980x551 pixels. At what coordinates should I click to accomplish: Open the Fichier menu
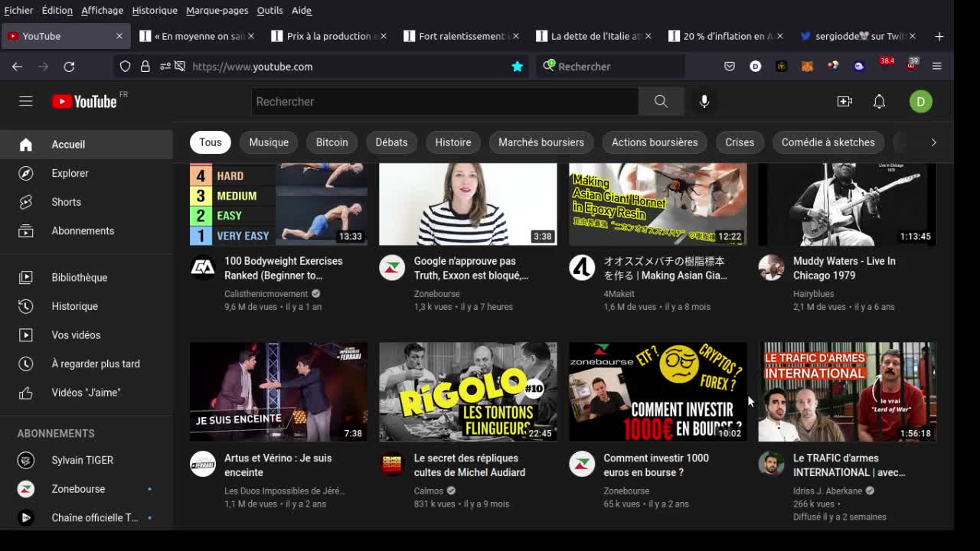coord(18,10)
